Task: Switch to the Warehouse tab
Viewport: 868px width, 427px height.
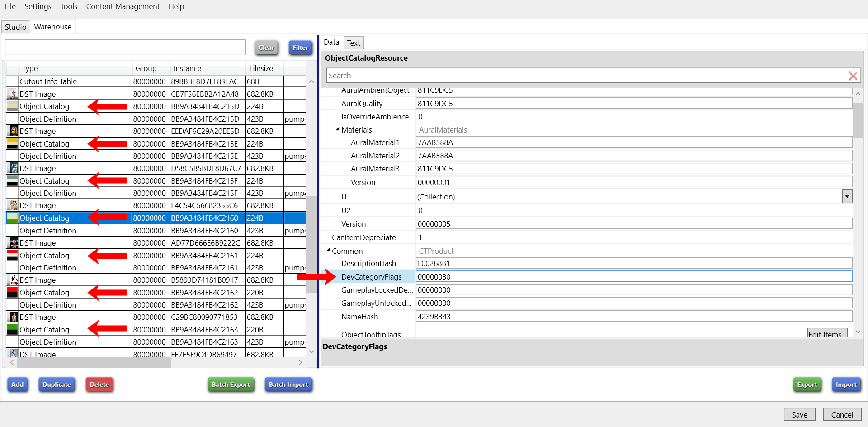Action: pos(53,27)
